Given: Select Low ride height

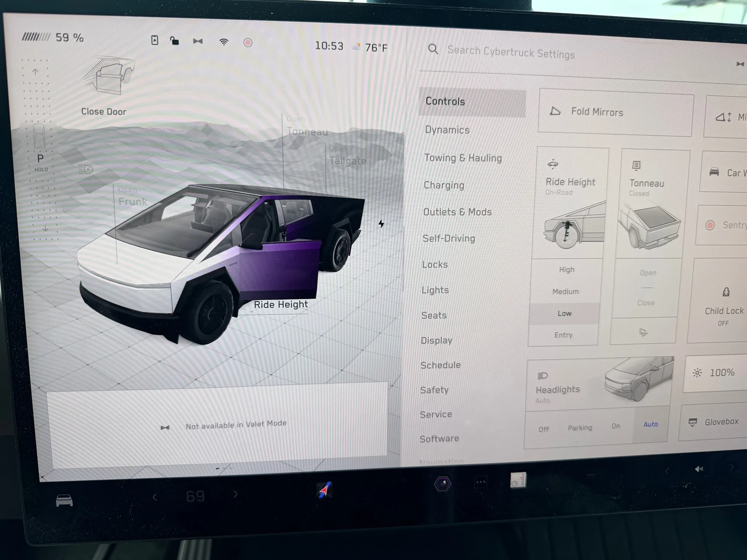Looking at the screenshot, I should pos(564,314).
